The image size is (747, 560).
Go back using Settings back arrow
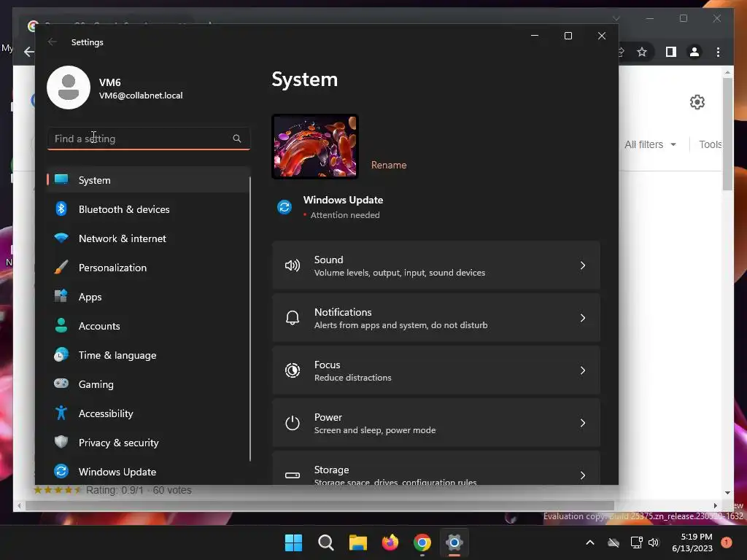pos(53,42)
